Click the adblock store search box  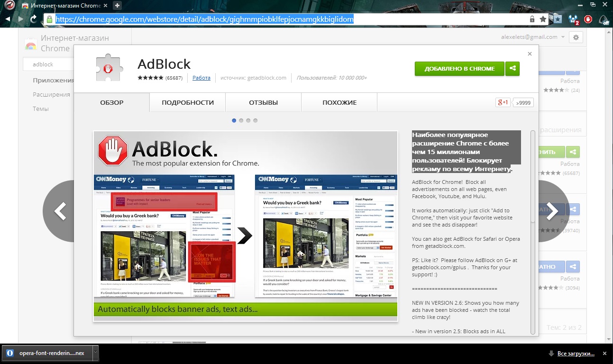tap(47, 64)
